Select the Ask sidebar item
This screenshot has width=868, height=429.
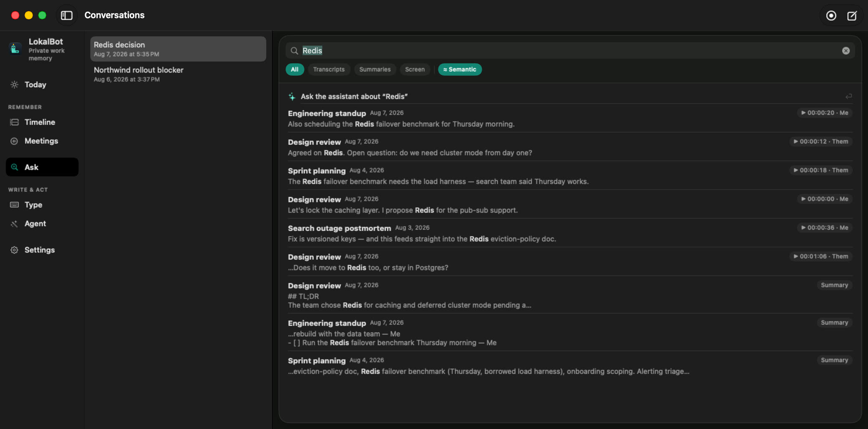tap(42, 167)
